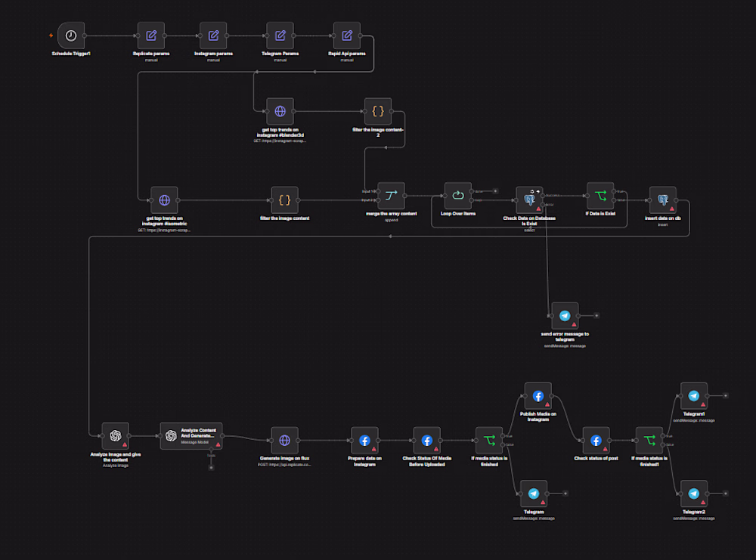
Task: Click the 'If Data is Exist' label
Action: pyautogui.click(x=600, y=213)
